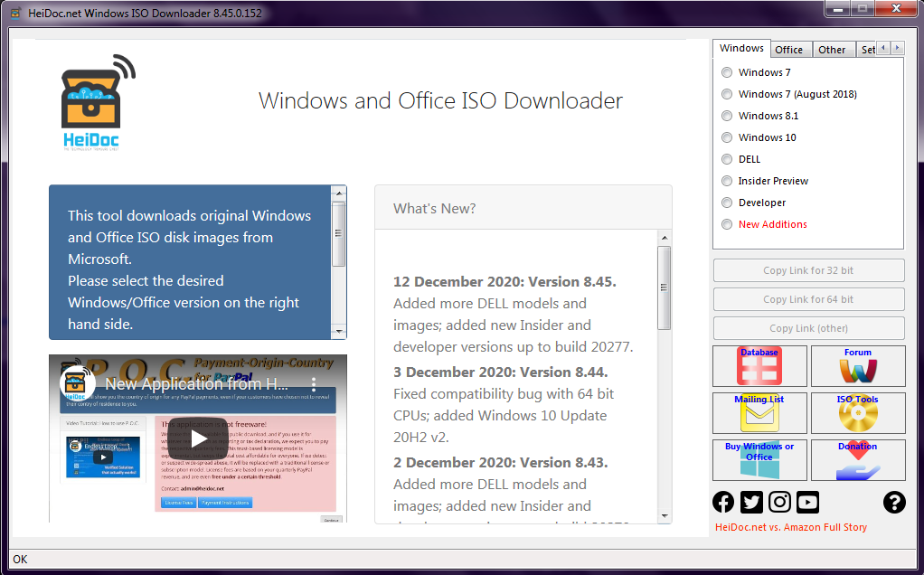Select the New Additions radio option

(764, 224)
